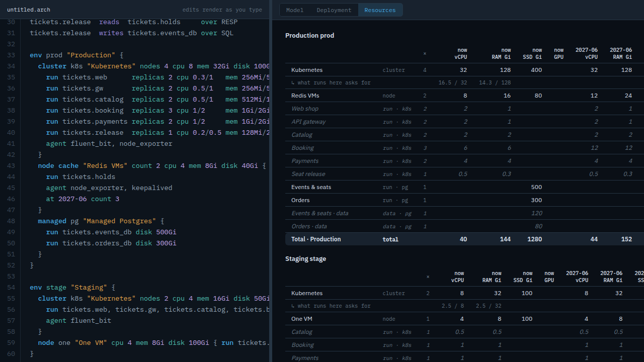
Task: Select the Redis VMs row in Production table
Action: pos(464,96)
